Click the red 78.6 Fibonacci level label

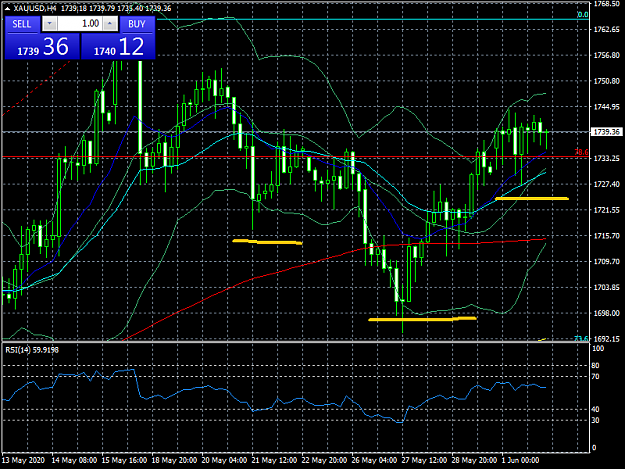[x=581, y=152]
